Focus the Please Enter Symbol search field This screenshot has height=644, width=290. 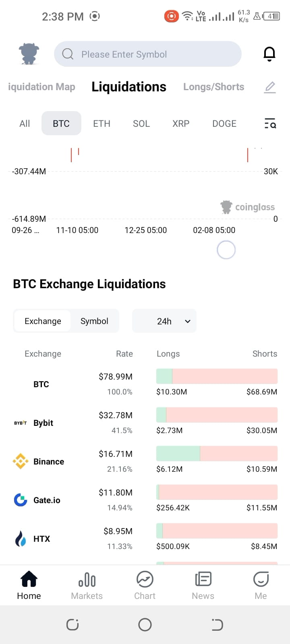[148, 54]
